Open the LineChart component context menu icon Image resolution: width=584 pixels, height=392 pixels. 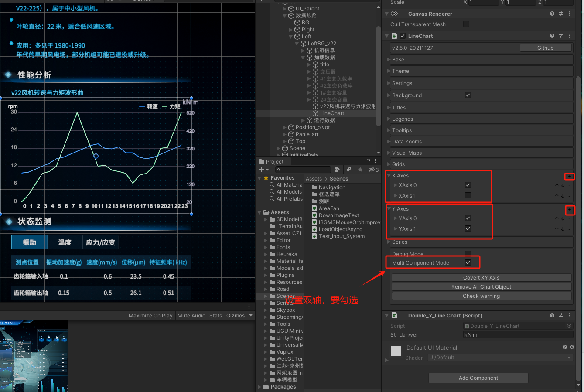click(569, 36)
